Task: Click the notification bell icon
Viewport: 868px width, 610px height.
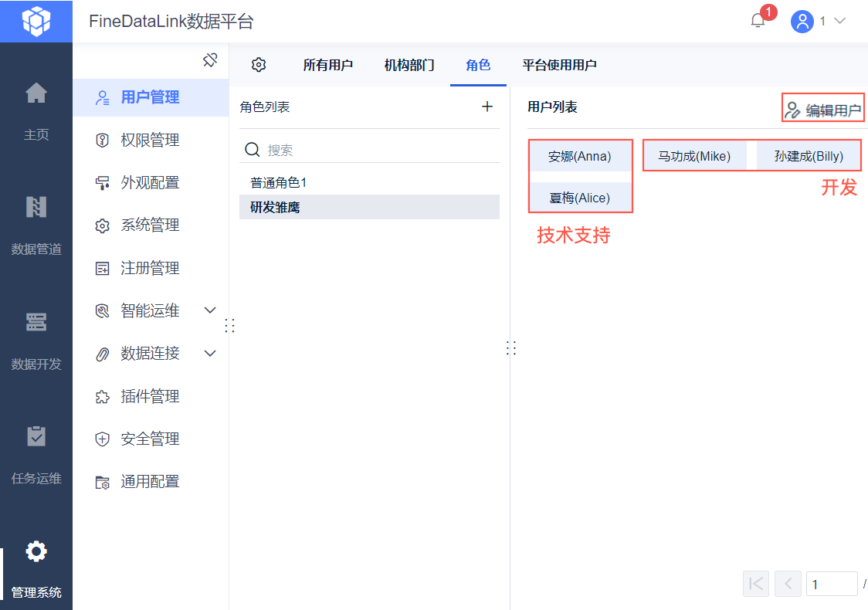Action: tap(758, 21)
